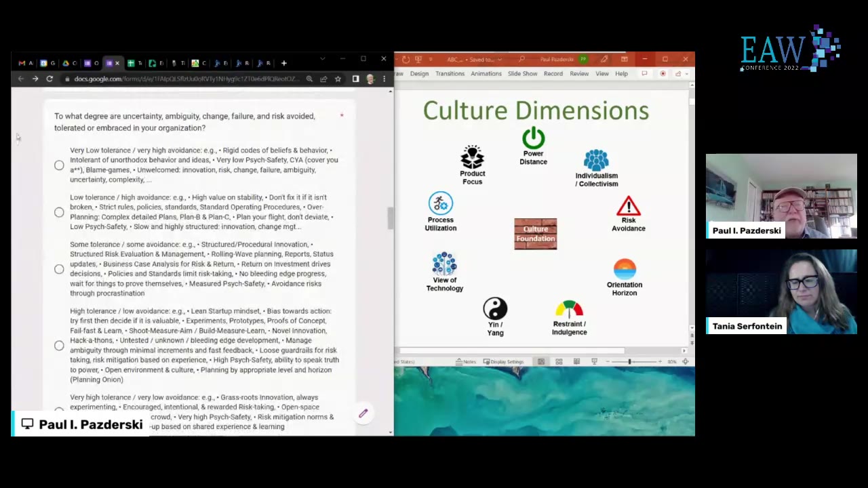Expand the Share dropdown arrow on the ribbon
The width and height of the screenshot is (868, 488).
click(687, 73)
